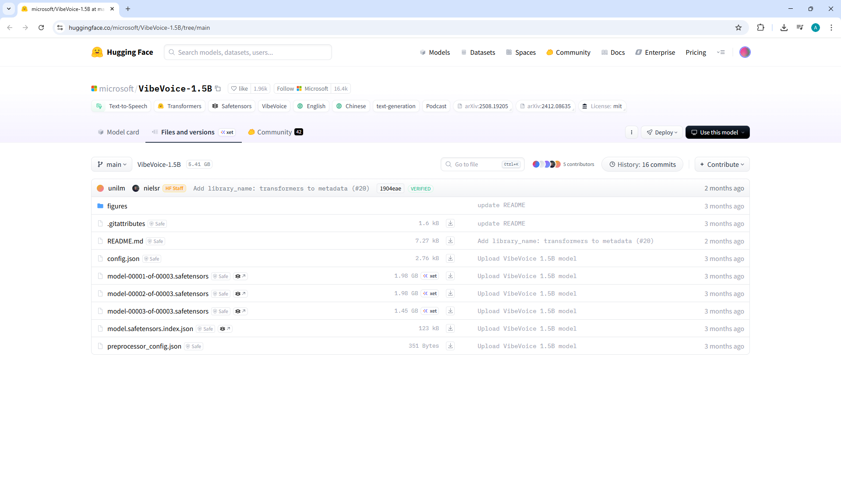This screenshot has height=504, width=841.
Task: Click download icon for preprocessor_config.json
Action: tap(450, 346)
